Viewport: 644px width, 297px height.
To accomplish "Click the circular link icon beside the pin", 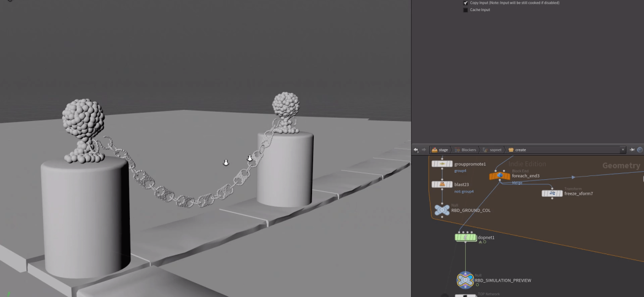I will pyautogui.click(x=640, y=150).
